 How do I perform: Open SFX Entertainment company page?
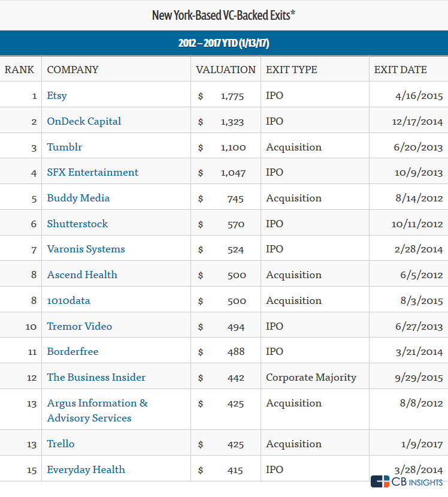click(x=92, y=172)
